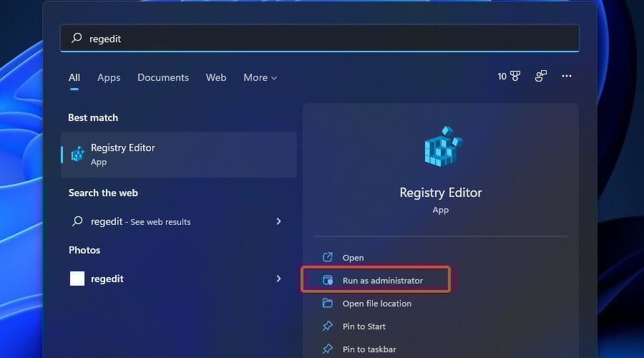Click the Registry Editor small cube icon
Image resolution: width=644 pixels, height=358 pixels.
[77, 154]
